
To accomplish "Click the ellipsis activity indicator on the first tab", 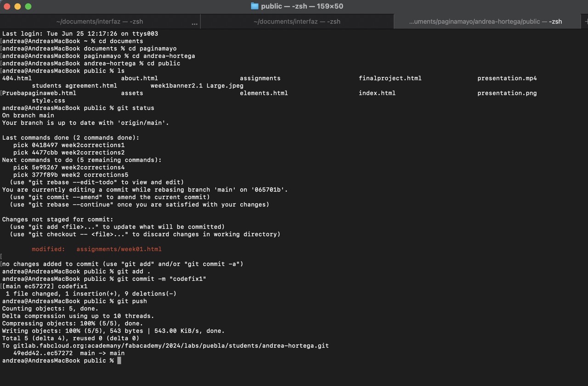I will (x=194, y=23).
